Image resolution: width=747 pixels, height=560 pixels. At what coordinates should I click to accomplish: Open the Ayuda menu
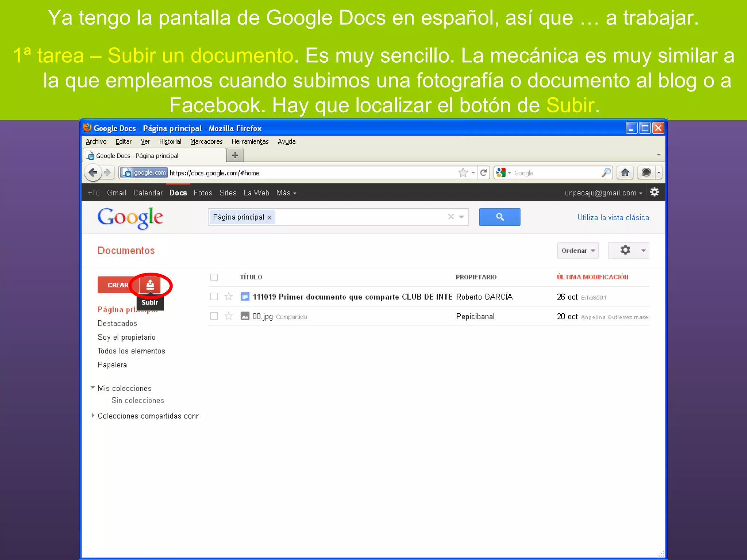coord(287,141)
